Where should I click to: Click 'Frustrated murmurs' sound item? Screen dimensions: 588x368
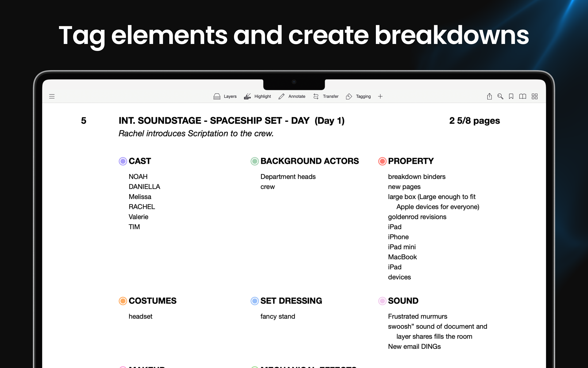click(x=418, y=316)
